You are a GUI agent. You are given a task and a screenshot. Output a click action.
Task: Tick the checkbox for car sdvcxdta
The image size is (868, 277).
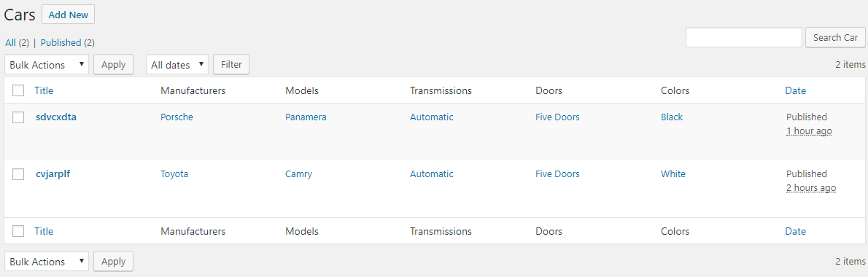[18, 117]
